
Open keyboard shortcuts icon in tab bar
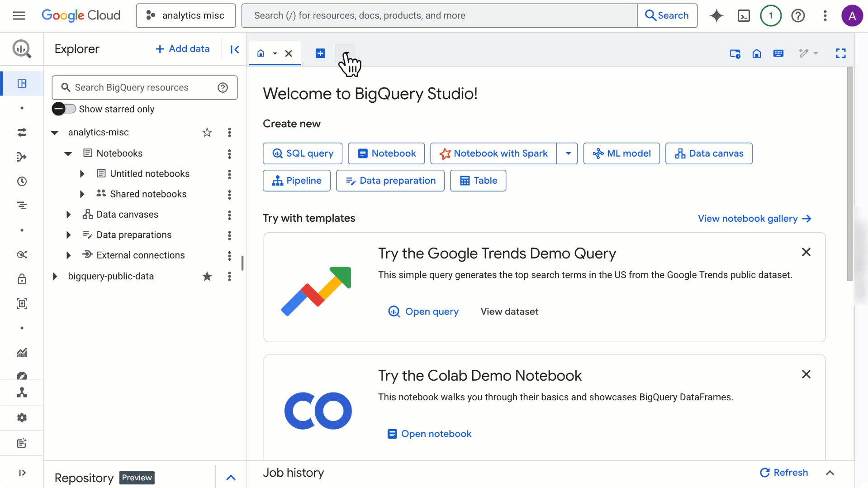pyautogui.click(x=778, y=53)
